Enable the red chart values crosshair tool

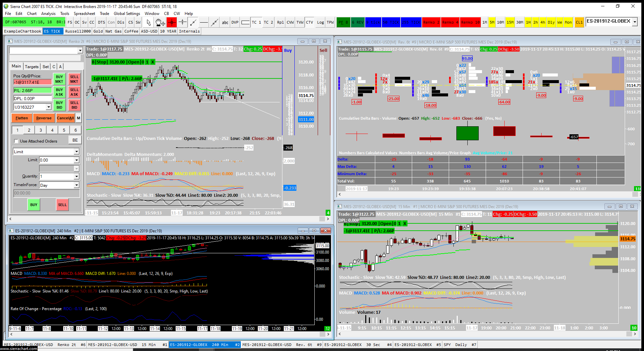(172, 22)
